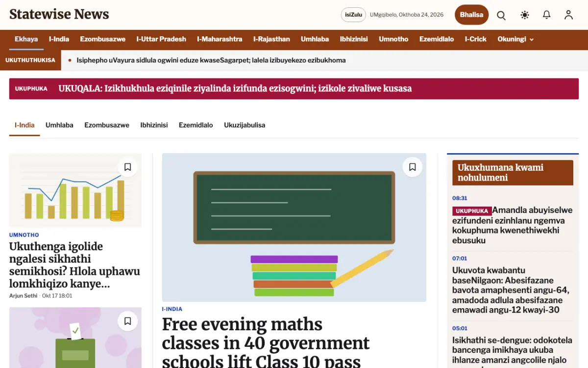Toggle the light/dark theme sun icon

point(525,15)
